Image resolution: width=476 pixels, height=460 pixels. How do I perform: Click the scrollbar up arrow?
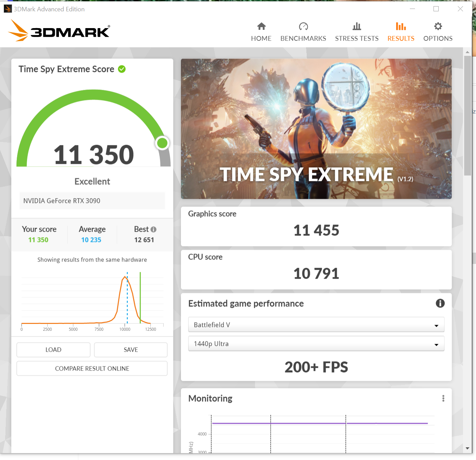pos(467,52)
